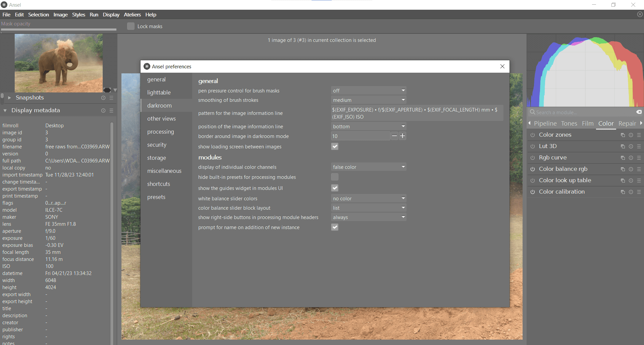
Task: Uncheck show loading screen between images
Action: 335,146
